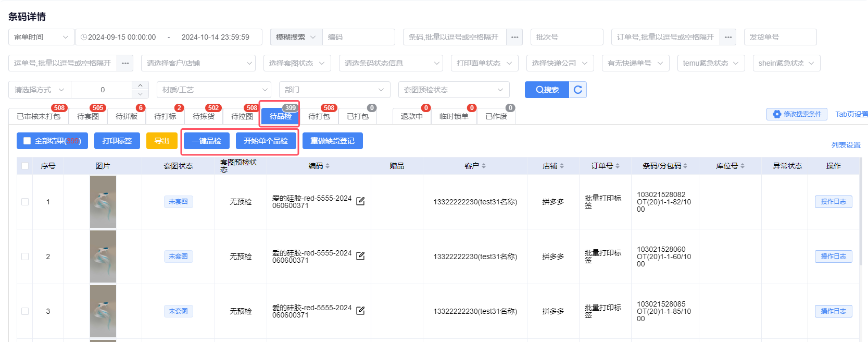This screenshot has width=868, height=342.
Task: Check the checkbox for row 2
Action: [25, 256]
